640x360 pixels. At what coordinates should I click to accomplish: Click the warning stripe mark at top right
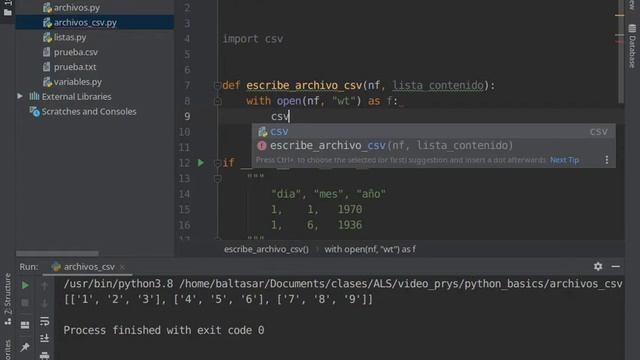click(x=620, y=15)
